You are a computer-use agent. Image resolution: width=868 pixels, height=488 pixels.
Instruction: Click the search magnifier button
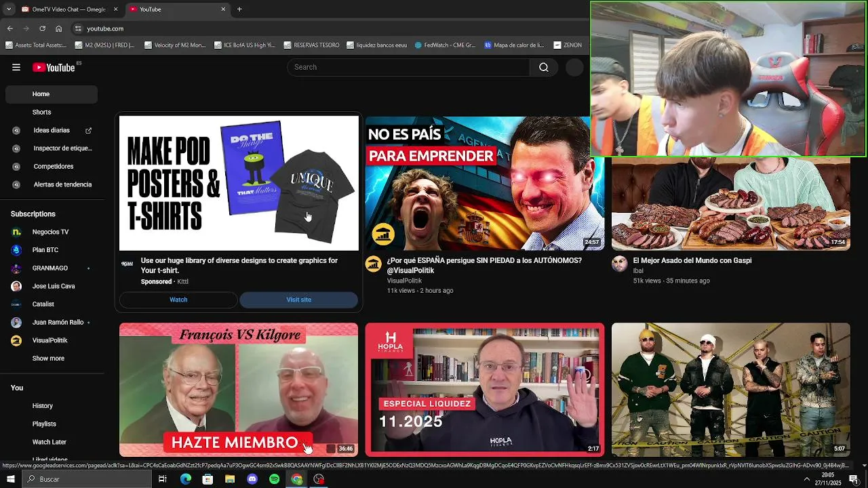point(544,67)
